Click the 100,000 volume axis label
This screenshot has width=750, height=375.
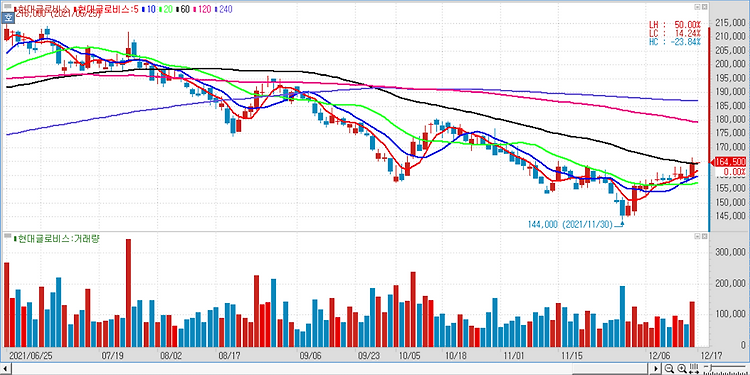(729, 314)
